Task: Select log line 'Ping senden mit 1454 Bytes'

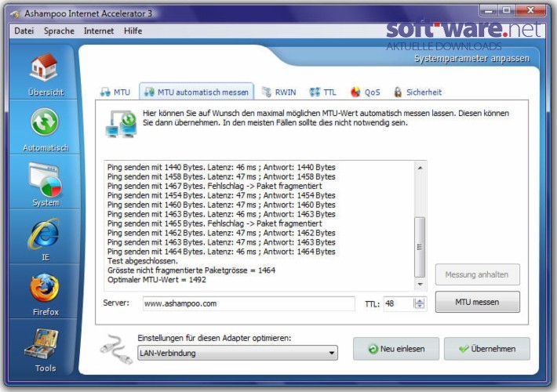Action: [x=221, y=195]
